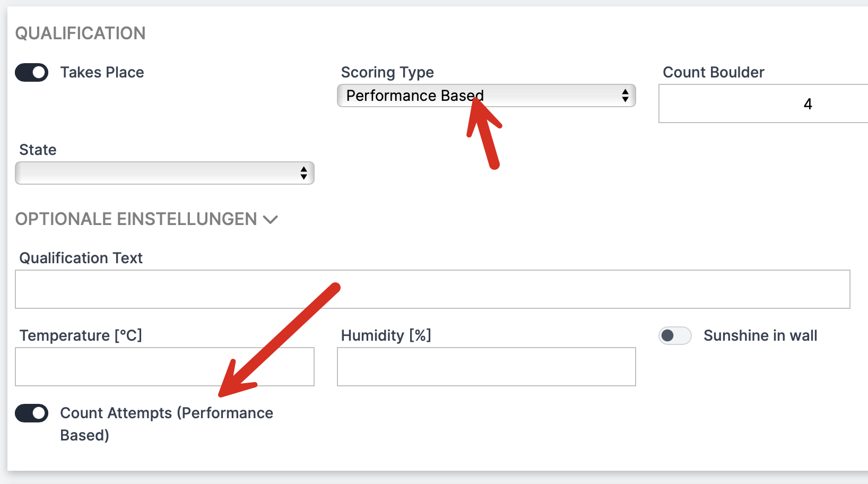
Task: Click the "Scoring Type" field label
Action: 387,73
